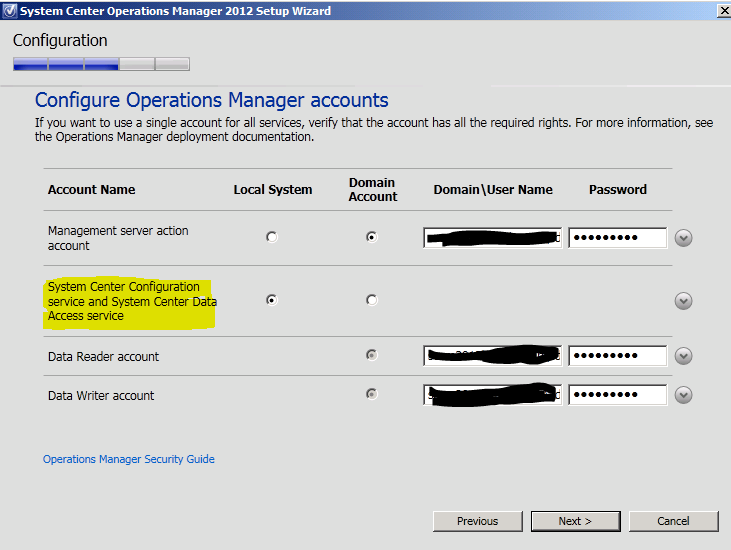The image size is (731, 550).
Task: Click the 'Domain\User Name' column header
Action: pyautogui.click(x=493, y=190)
